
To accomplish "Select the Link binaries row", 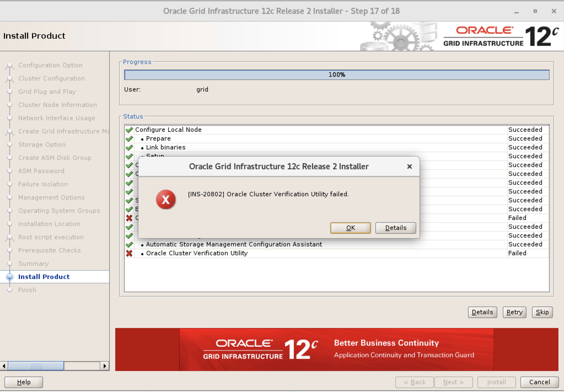I will pyautogui.click(x=337, y=147).
